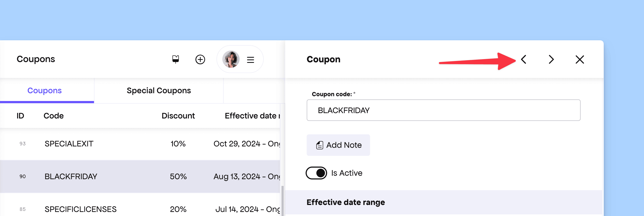Go to previous coupon with left chevron

(x=523, y=59)
